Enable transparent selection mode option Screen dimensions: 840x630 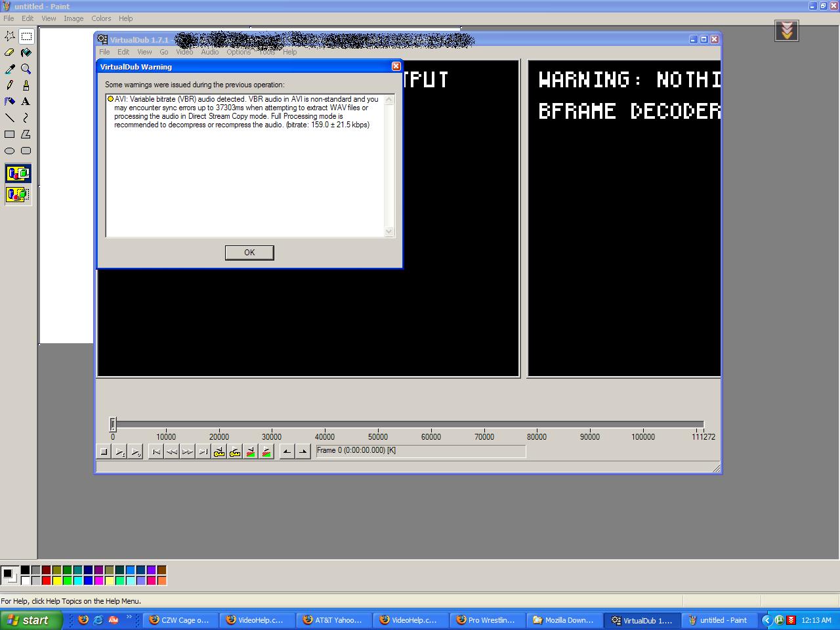point(18,195)
